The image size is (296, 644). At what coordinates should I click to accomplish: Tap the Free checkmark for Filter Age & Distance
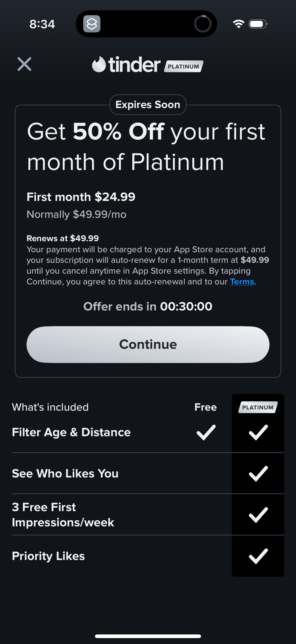(206, 432)
